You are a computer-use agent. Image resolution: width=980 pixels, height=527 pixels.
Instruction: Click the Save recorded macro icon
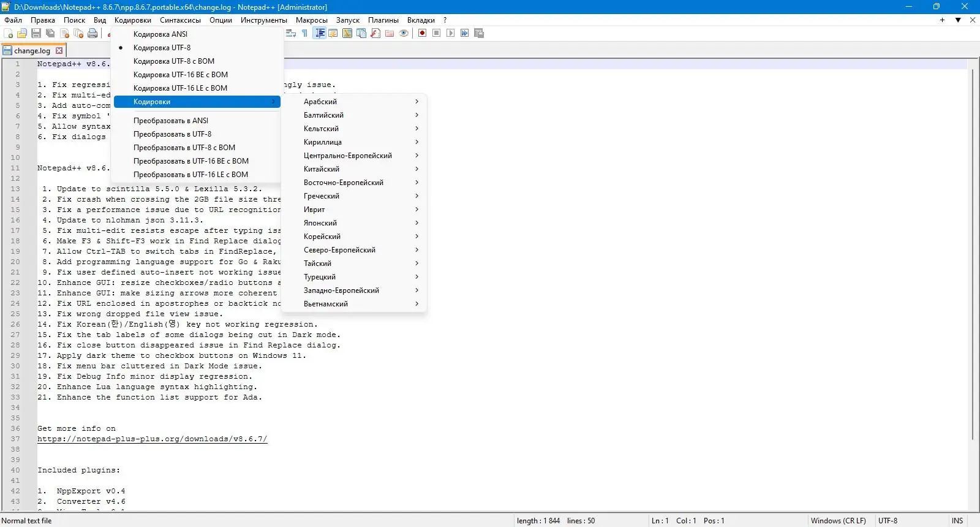point(479,33)
